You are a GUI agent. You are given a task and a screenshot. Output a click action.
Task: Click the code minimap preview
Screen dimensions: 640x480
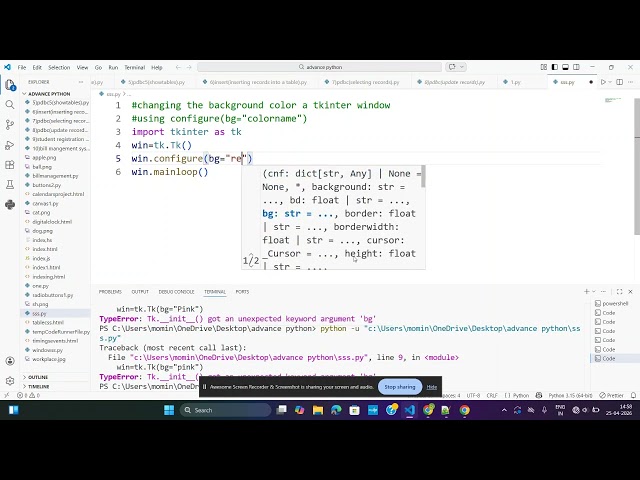[613, 100]
